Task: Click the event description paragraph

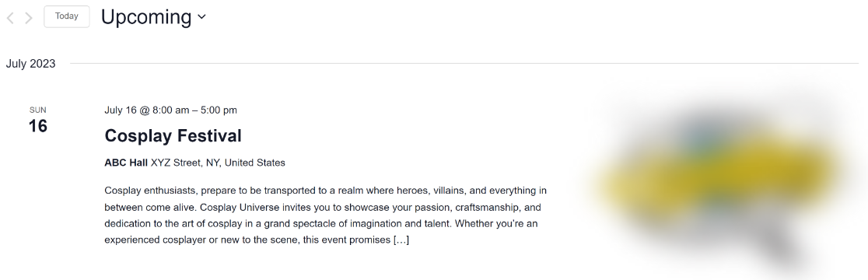Action: click(325, 215)
